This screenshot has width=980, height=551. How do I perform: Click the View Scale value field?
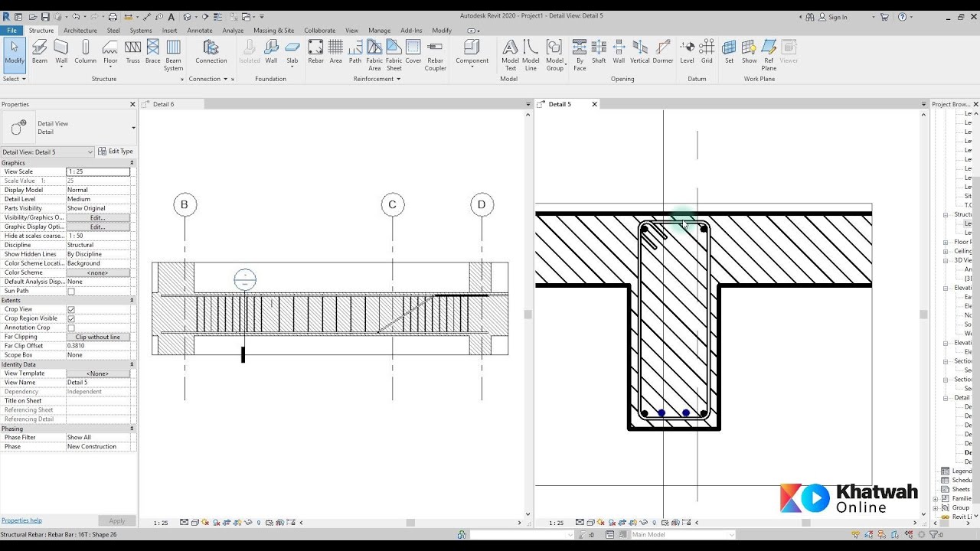click(97, 171)
